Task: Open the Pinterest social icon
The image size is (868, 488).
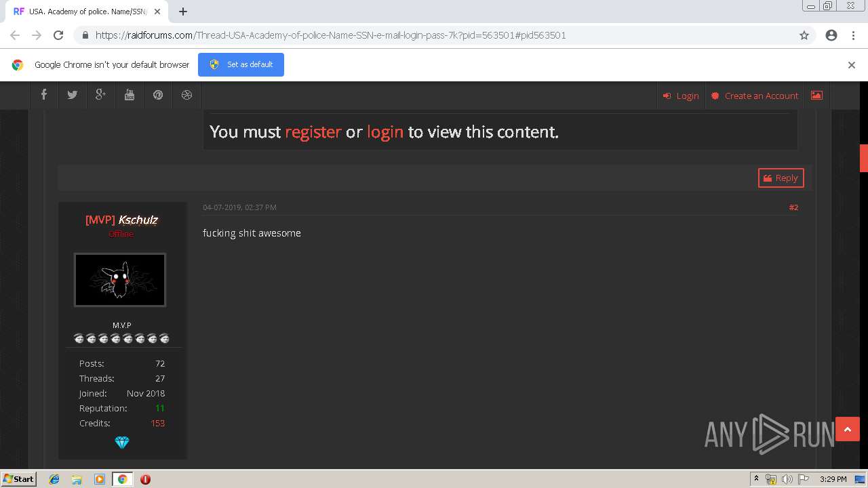Action: pyautogui.click(x=158, y=95)
